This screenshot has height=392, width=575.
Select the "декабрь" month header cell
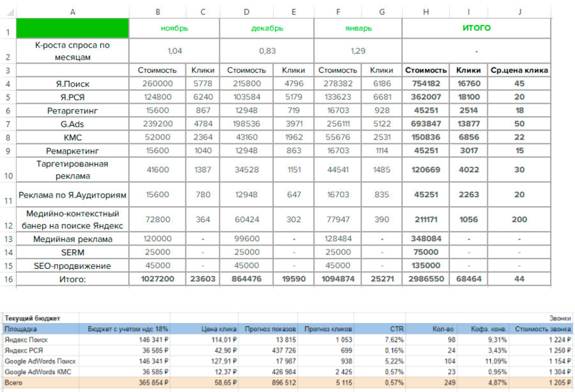pyautogui.click(x=266, y=28)
